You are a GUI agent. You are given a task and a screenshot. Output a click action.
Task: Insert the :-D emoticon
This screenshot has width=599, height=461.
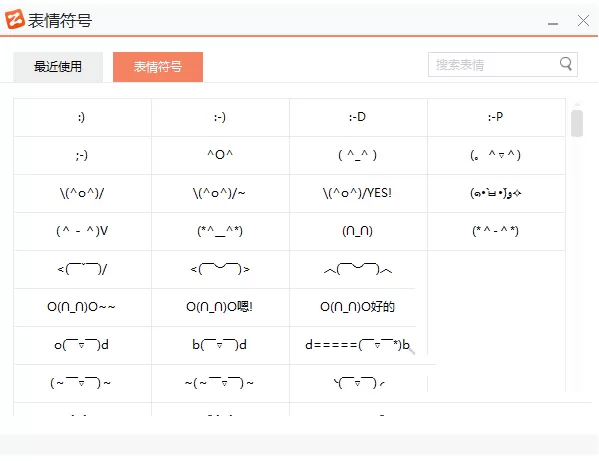[x=358, y=117]
